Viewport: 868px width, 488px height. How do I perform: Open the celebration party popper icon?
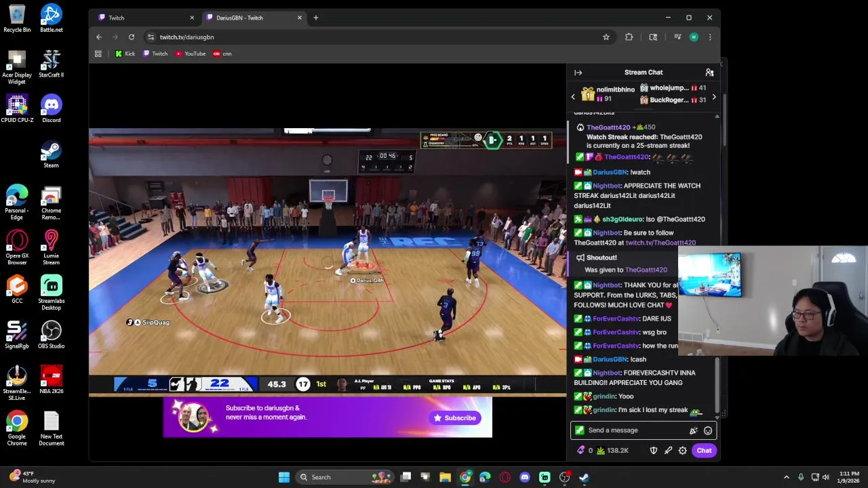tap(693, 430)
